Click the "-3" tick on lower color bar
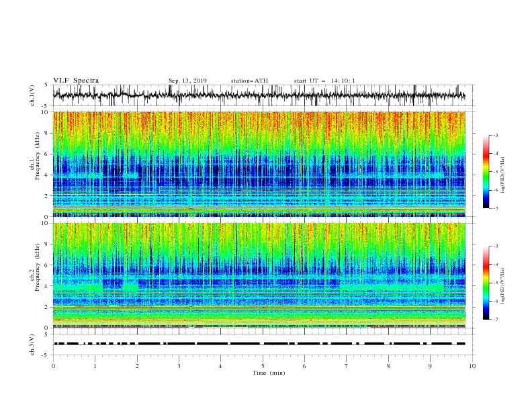The image size is (532, 411). (x=496, y=246)
